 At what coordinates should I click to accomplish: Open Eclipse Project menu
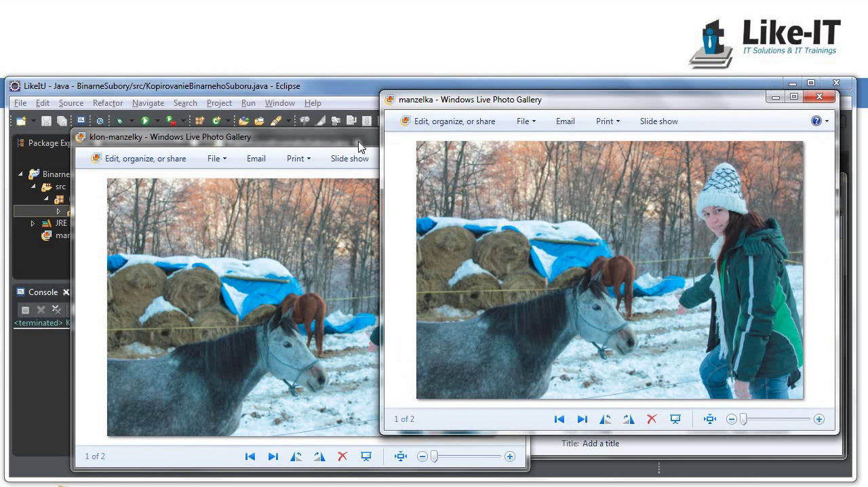pyautogui.click(x=219, y=103)
